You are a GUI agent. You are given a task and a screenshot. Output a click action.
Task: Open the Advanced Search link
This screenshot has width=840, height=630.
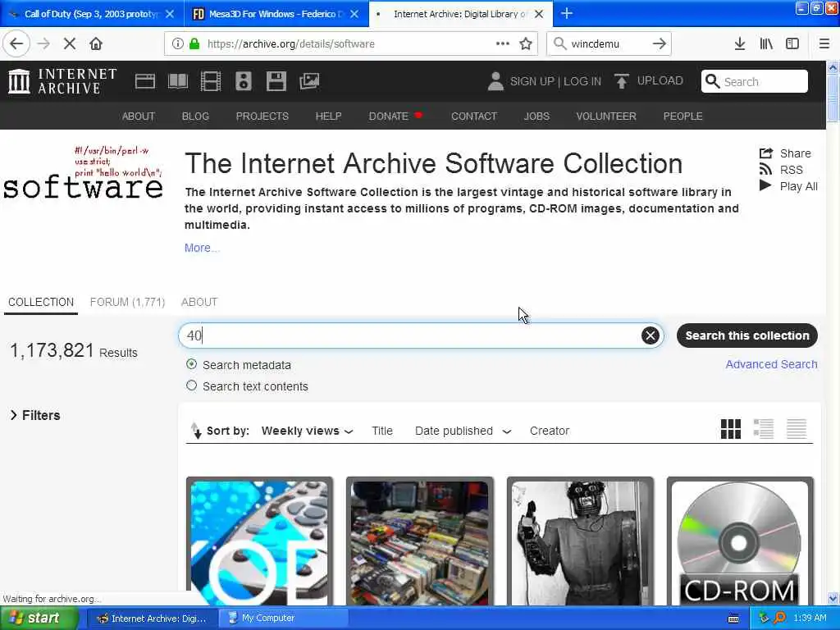(x=771, y=364)
